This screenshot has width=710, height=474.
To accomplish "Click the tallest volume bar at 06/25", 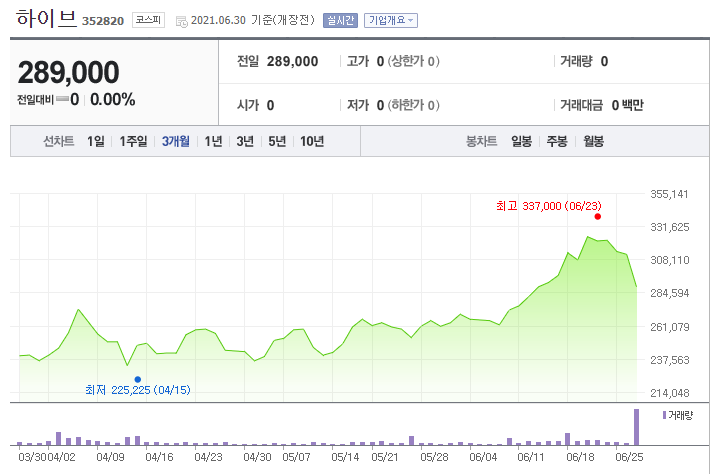I will click(x=636, y=427).
